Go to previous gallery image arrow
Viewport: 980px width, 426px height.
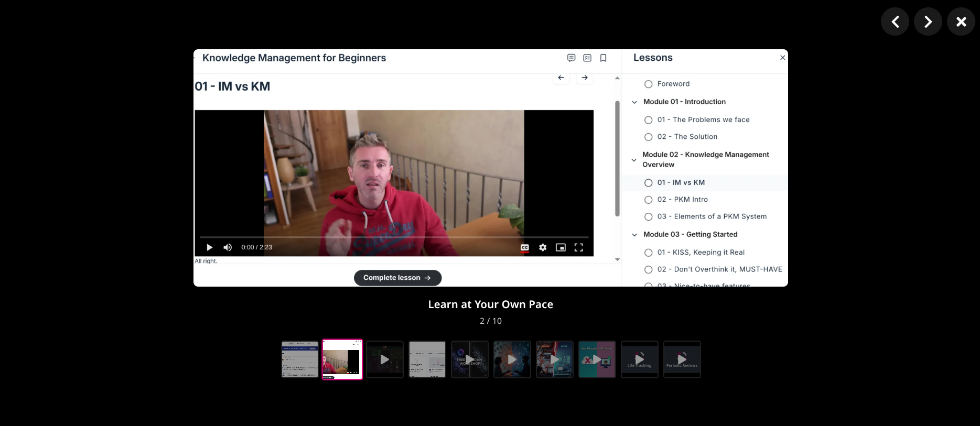click(895, 21)
